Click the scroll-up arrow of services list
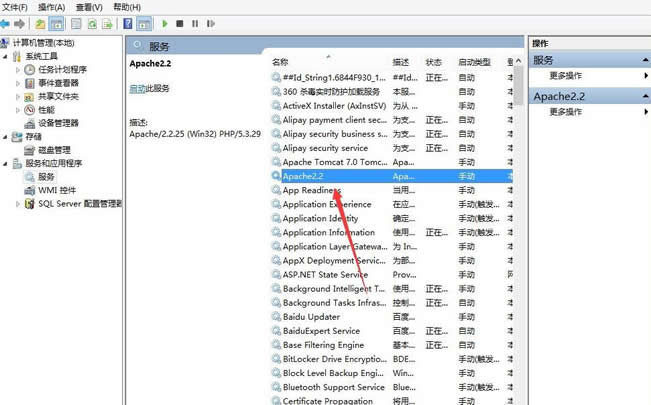Image resolution: width=651 pixels, height=405 pixels. click(x=518, y=61)
